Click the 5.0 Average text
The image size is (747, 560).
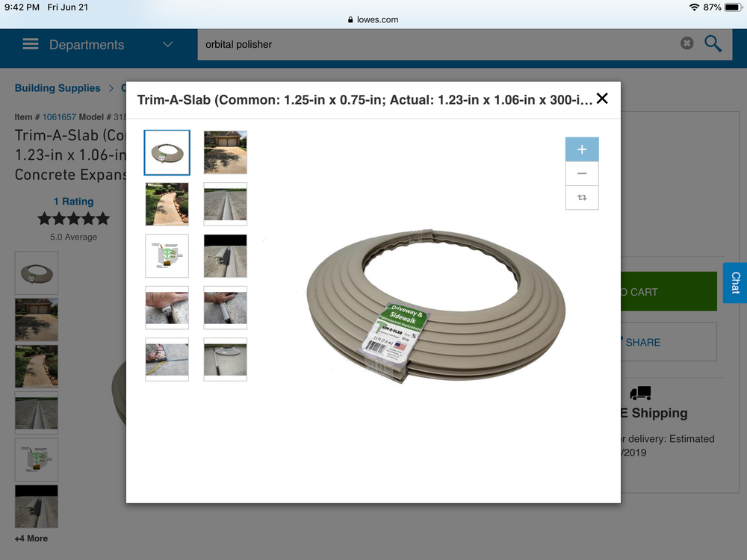coord(73,237)
